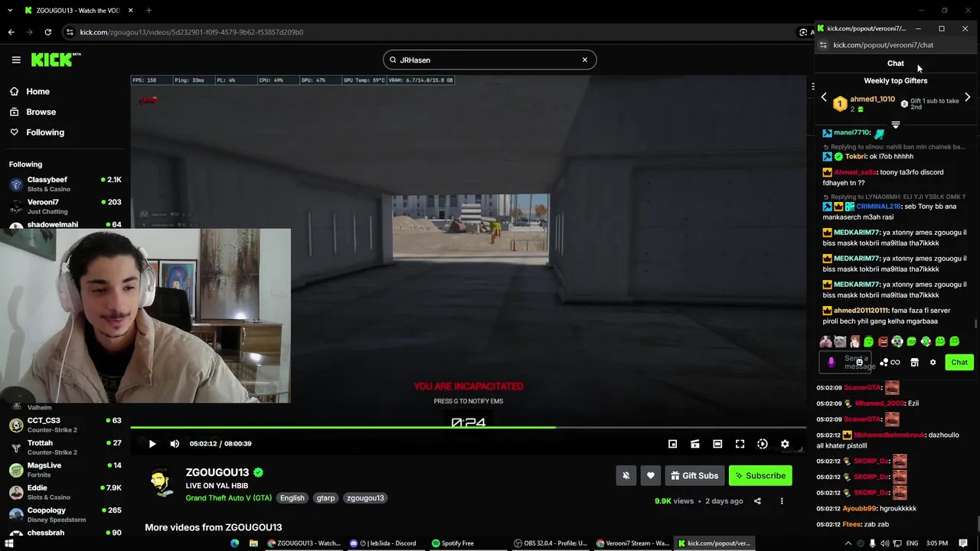The image size is (980, 551).
Task: Collapse the Weekly top Gifters panel
Action: coord(895,124)
